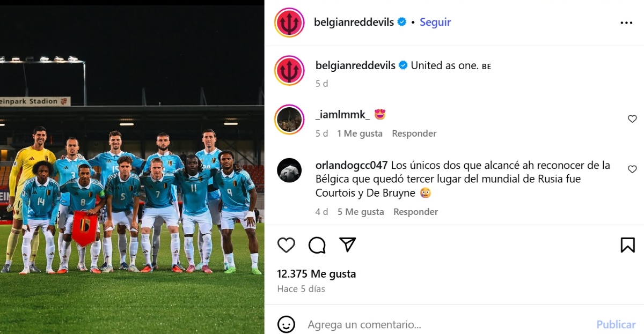Open _iamlmmk_ profile picture
Image resolution: width=644 pixels, height=334 pixels.
click(289, 119)
